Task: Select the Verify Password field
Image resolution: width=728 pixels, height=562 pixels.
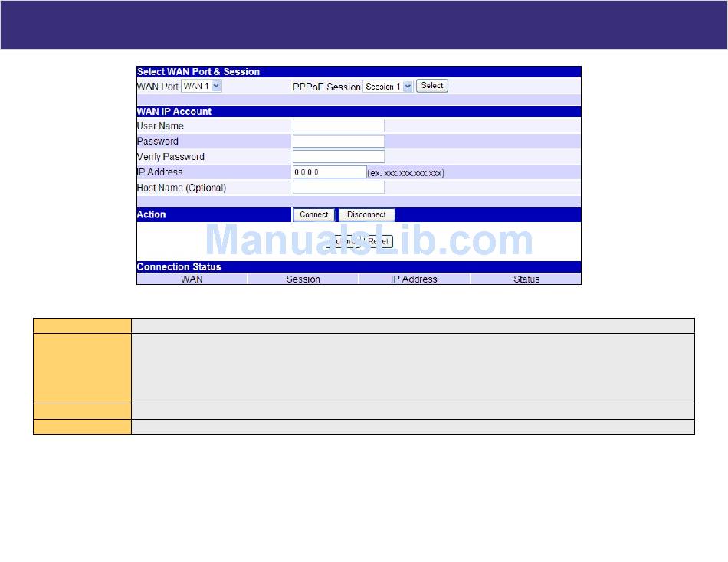Action: (338, 157)
